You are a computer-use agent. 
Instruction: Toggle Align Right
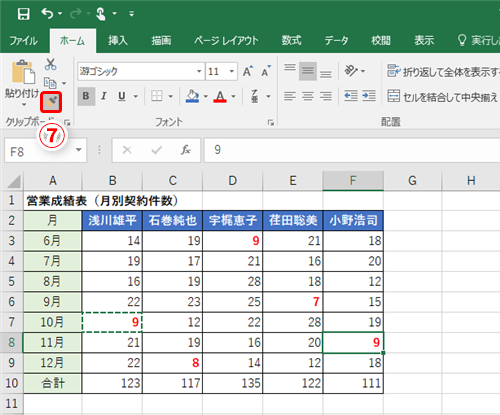326,96
